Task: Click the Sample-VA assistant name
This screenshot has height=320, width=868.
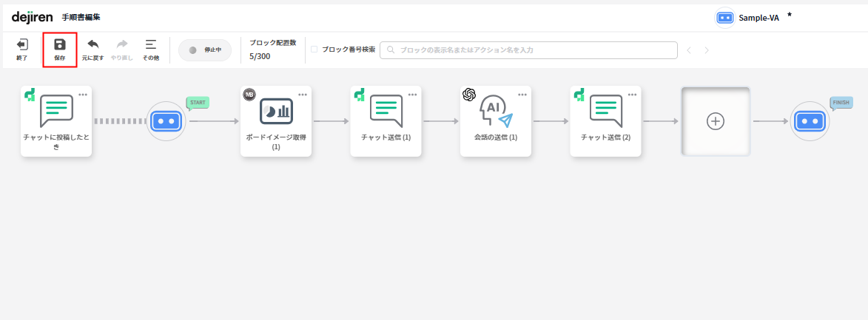Action: [758, 18]
